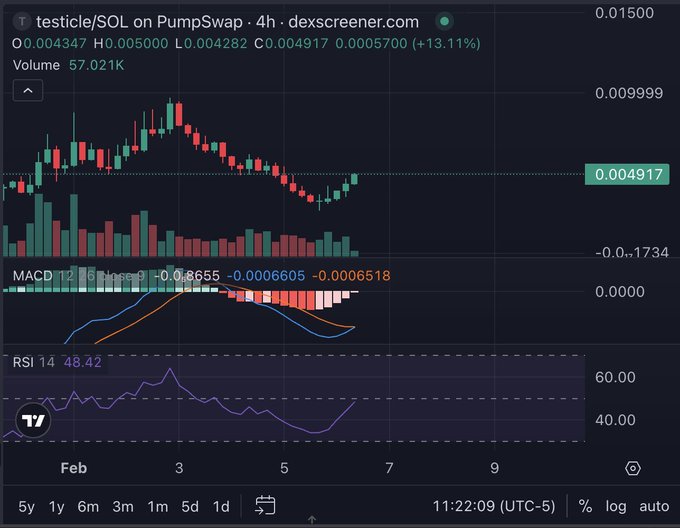Click the current price label 0.004917

tap(628, 174)
